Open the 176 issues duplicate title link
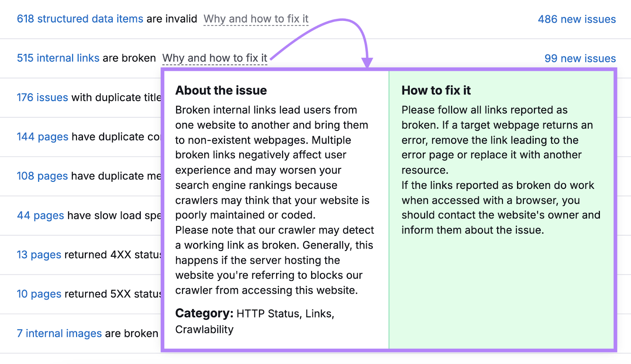This screenshot has width=631, height=364. coord(42,97)
